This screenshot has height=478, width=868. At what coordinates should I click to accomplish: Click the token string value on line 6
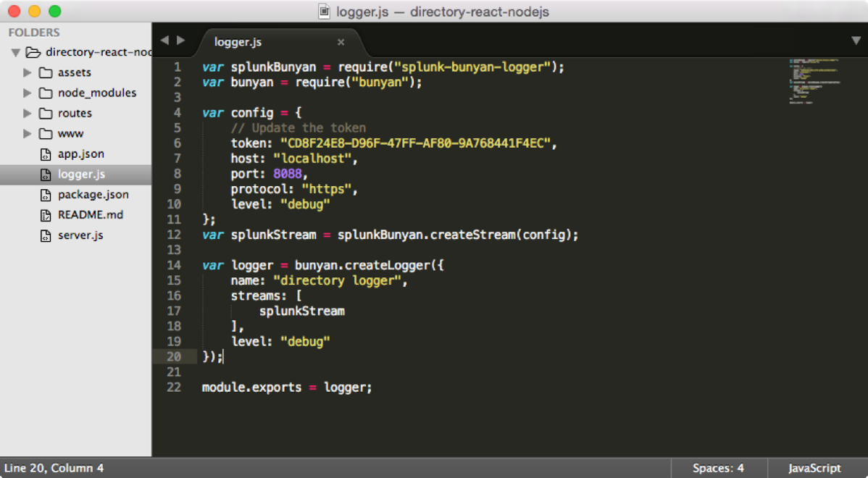(x=415, y=143)
